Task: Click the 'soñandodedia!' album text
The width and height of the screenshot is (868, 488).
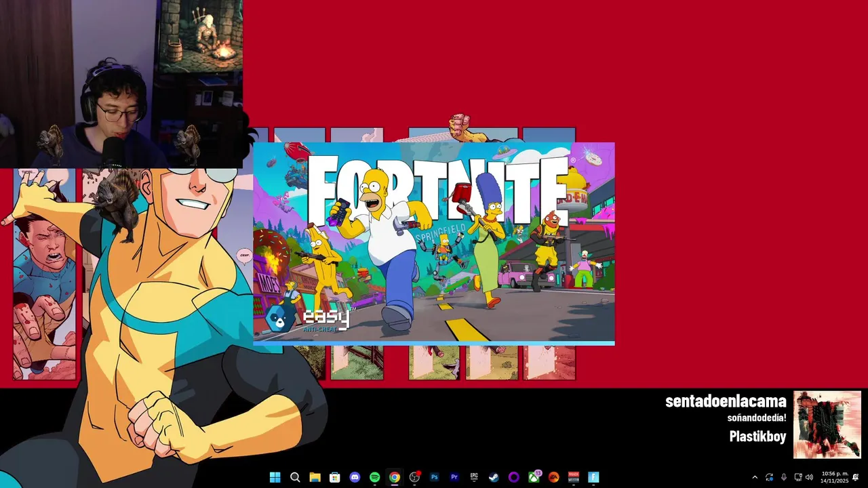Action: (x=757, y=418)
